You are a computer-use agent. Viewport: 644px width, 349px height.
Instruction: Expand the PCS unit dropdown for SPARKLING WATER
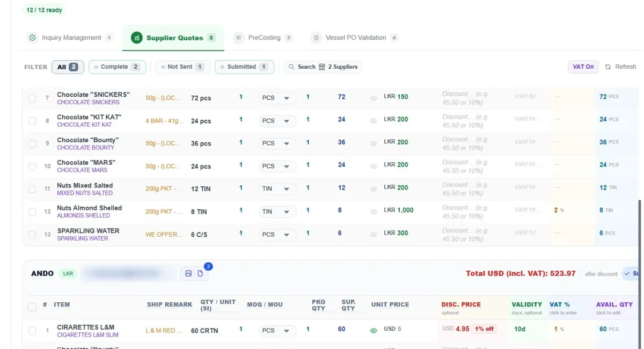(x=277, y=235)
